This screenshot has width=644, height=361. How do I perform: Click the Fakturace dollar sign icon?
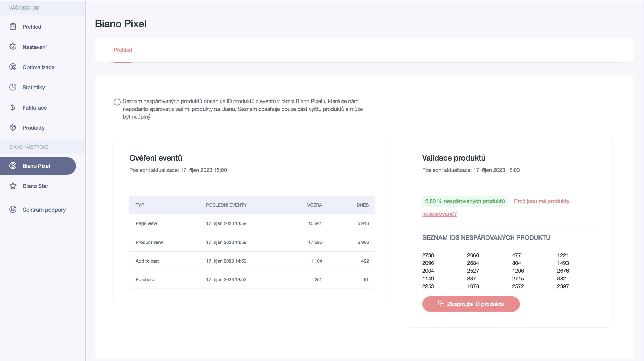click(13, 107)
